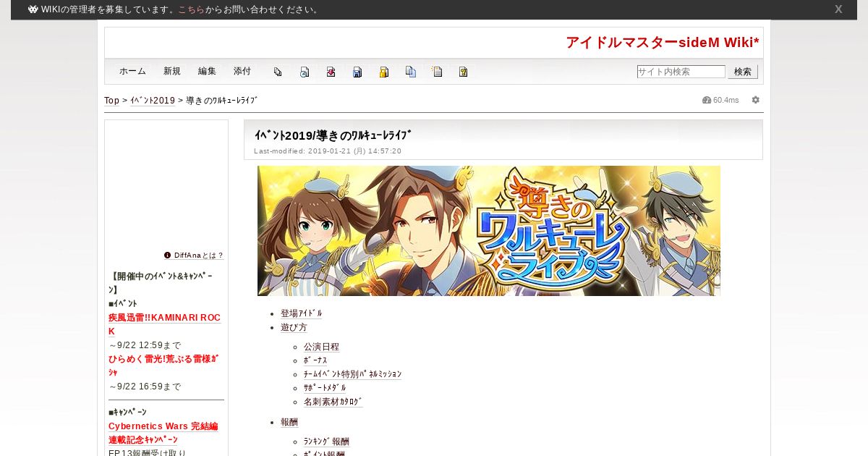Jump to ﾎﾞｰﾅｽ section
The height and width of the screenshot is (456, 868).
315,360
